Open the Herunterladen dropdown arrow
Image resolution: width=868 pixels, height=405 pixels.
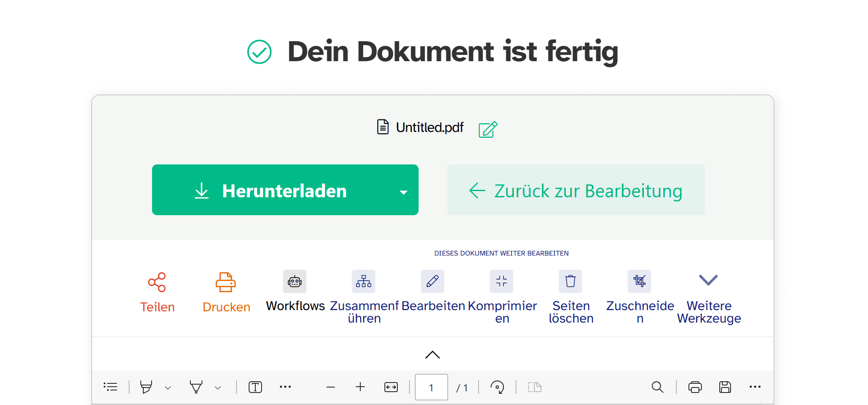pos(403,192)
